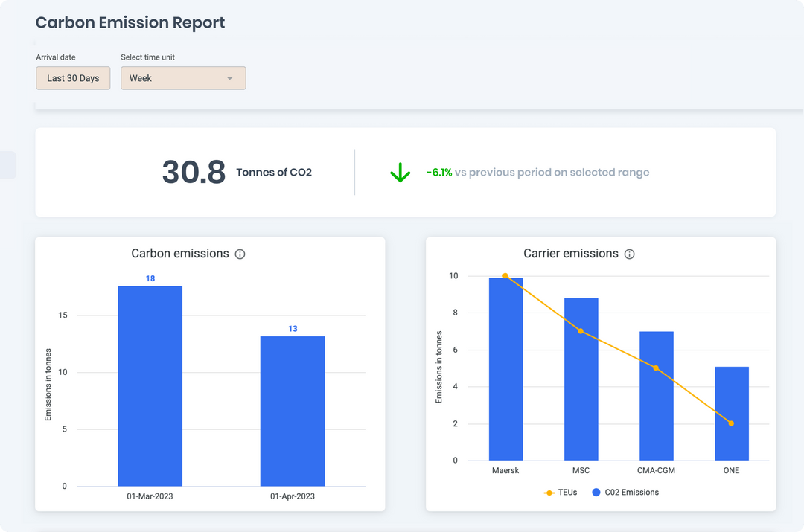804x532 pixels.
Task: Expand the Week time unit dropdown
Action: [183, 78]
